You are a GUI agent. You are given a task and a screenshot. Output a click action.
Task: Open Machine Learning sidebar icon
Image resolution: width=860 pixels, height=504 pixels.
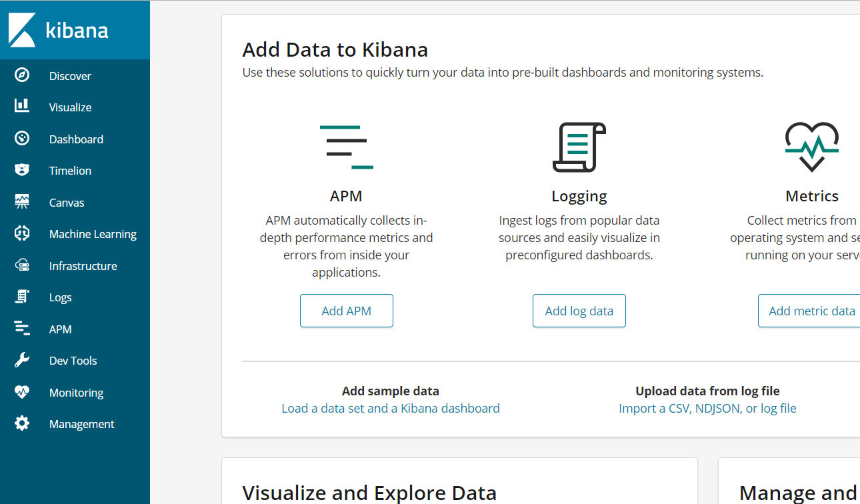click(x=22, y=233)
